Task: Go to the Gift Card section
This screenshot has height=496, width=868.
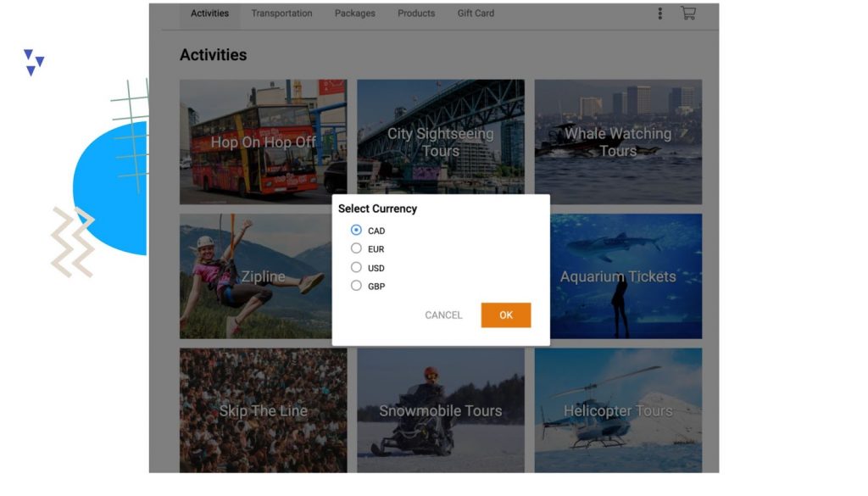Action: pyautogui.click(x=475, y=13)
